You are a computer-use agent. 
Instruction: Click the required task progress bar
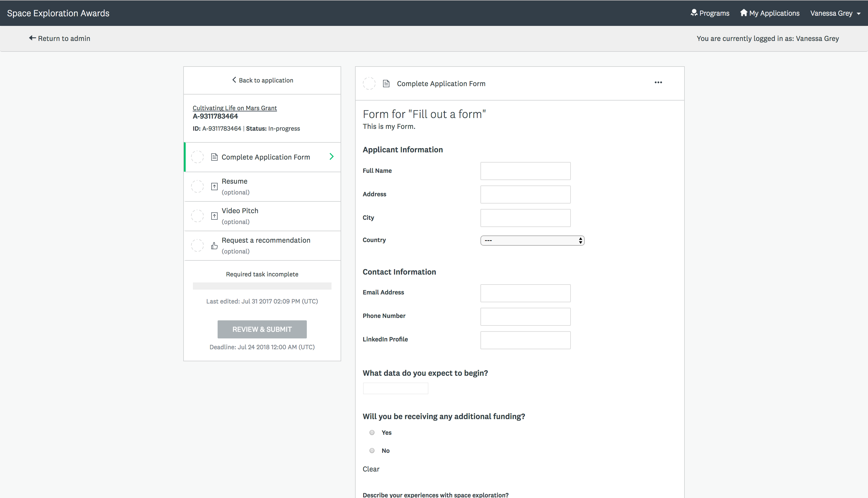(262, 286)
